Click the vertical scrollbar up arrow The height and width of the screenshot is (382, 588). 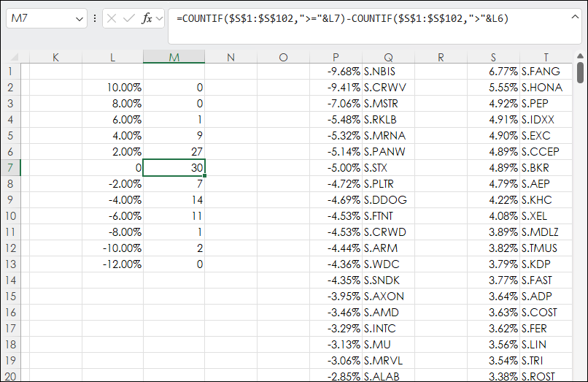pyautogui.click(x=580, y=56)
